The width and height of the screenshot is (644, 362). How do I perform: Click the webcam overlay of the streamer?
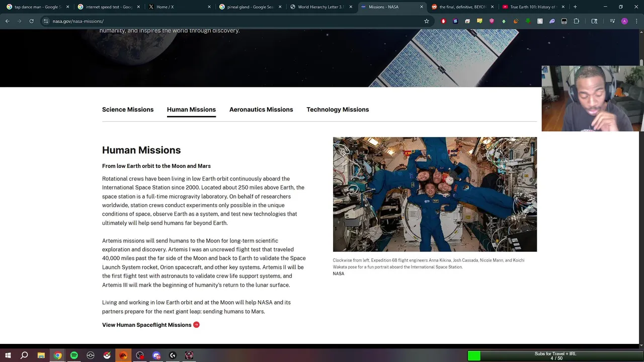[x=593, y=99]
